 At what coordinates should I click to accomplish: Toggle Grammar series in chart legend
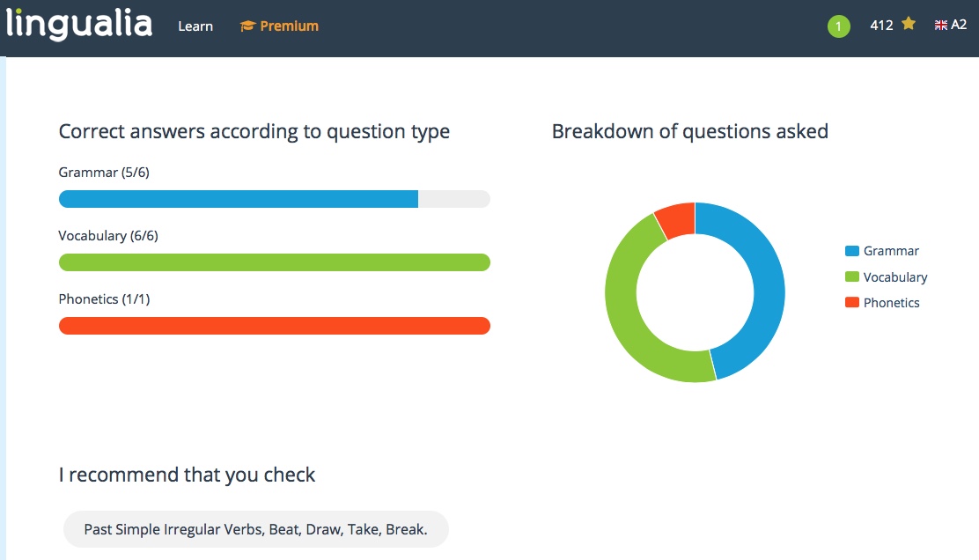pos(891,251)
